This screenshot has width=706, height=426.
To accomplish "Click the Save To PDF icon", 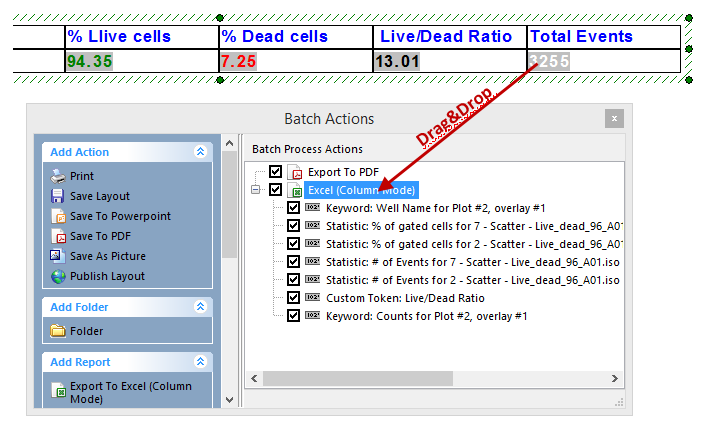I will 57,236.
